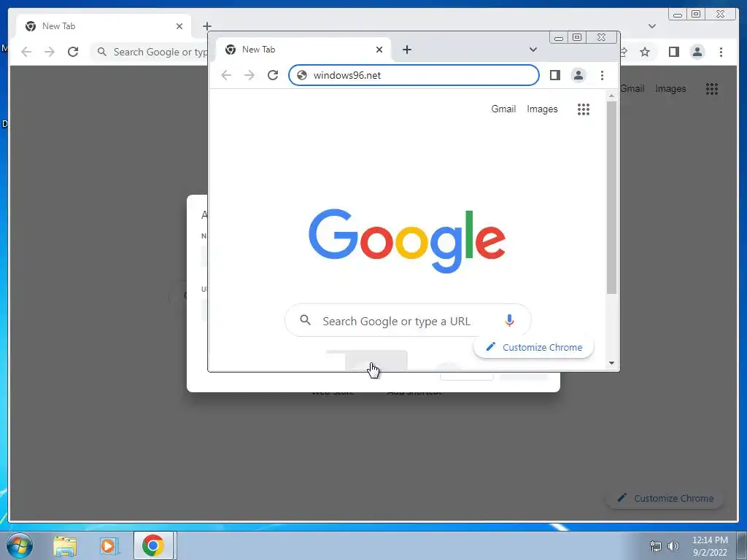Open the three-dot menu in the background Chrome window
The image size is (747, 560).
click(721, 52)
